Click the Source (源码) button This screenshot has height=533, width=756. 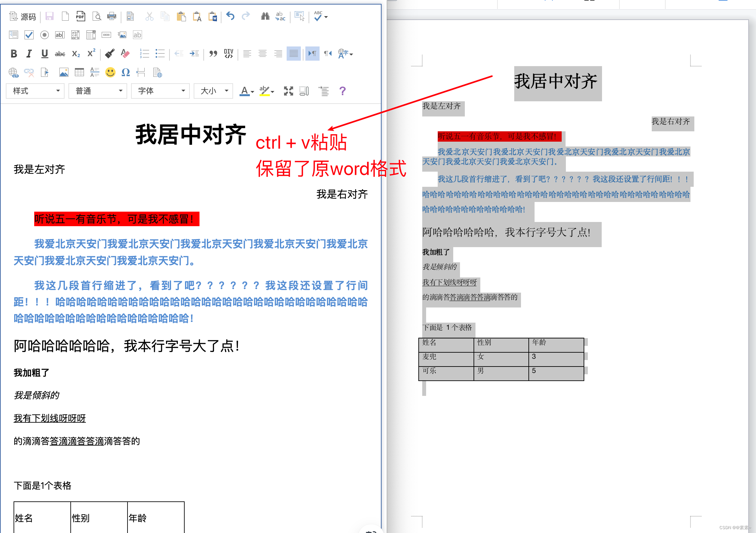click(x=22, y=16)
